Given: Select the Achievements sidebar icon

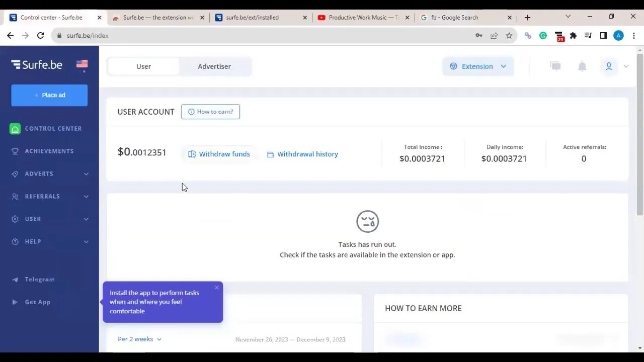Looking at the screenshot, I should click(15, 151).
